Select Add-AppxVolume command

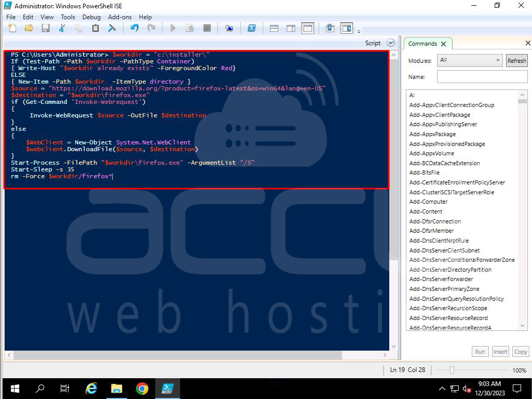432,153
